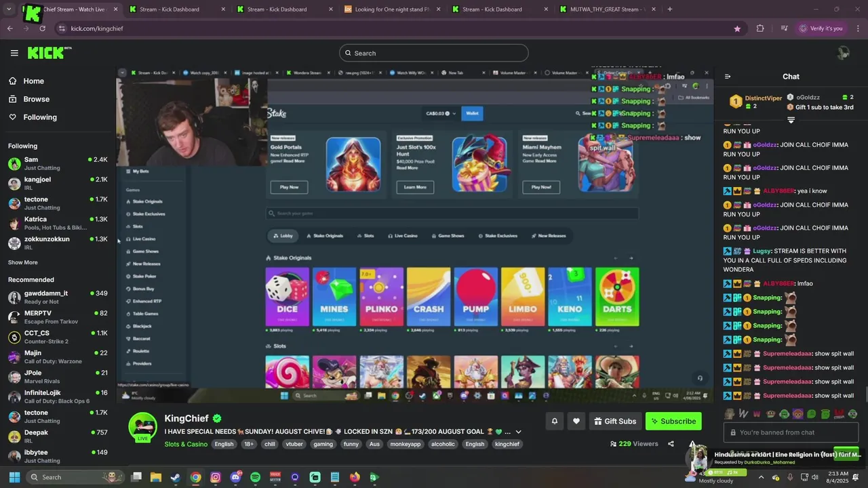Screen dimensions: 868x488
Task: Open the browser extensions puzzle icon
Action: tap(760, 28)
